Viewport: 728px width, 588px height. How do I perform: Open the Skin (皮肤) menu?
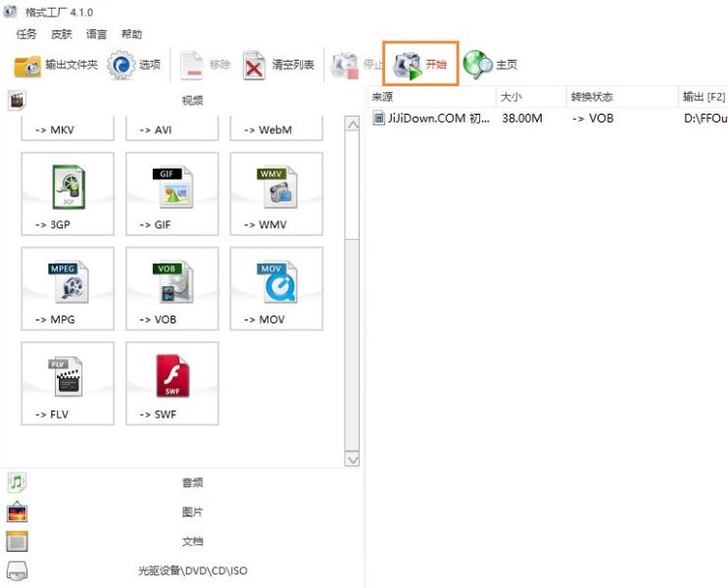click(x=61, y=34)
